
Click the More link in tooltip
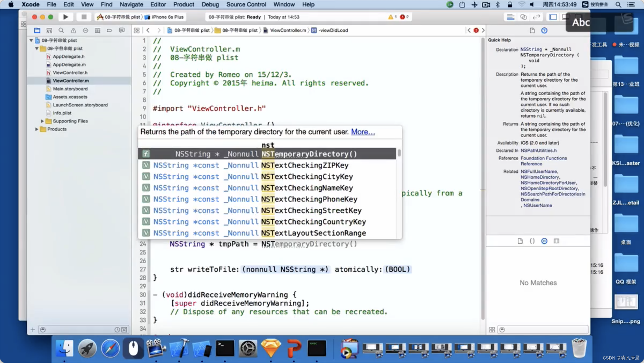coord(363,132)
